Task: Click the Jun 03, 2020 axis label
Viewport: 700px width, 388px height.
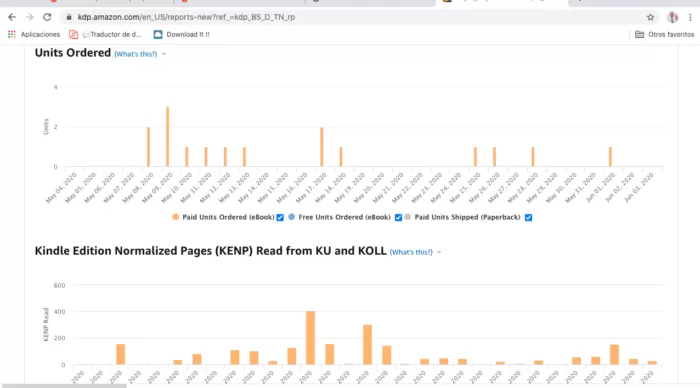Action: click(639, 188)
